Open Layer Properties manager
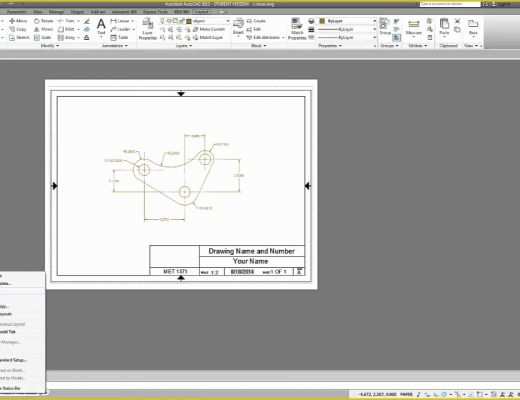This screenshot has height=400, width=520. click(x=147, y=29)
